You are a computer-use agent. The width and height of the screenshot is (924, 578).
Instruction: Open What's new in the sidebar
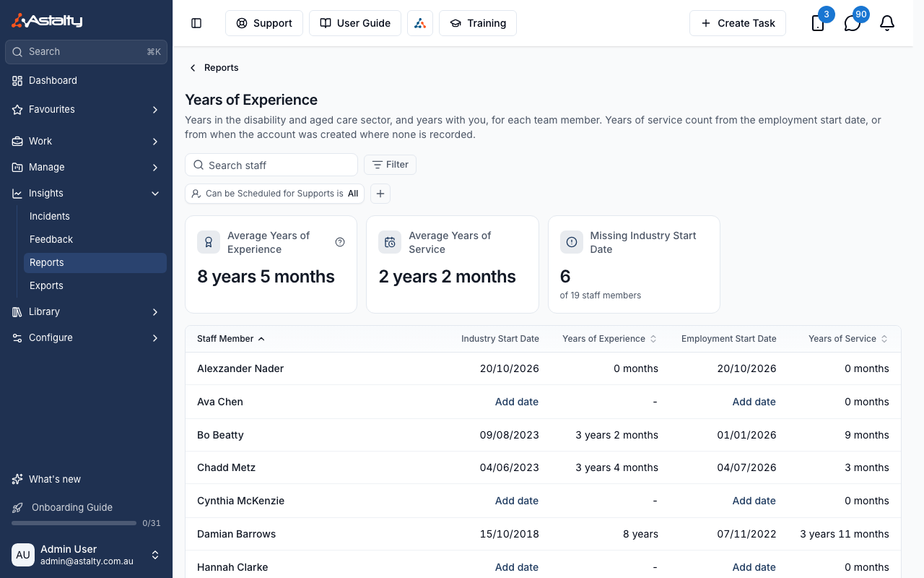pos(87,480)
